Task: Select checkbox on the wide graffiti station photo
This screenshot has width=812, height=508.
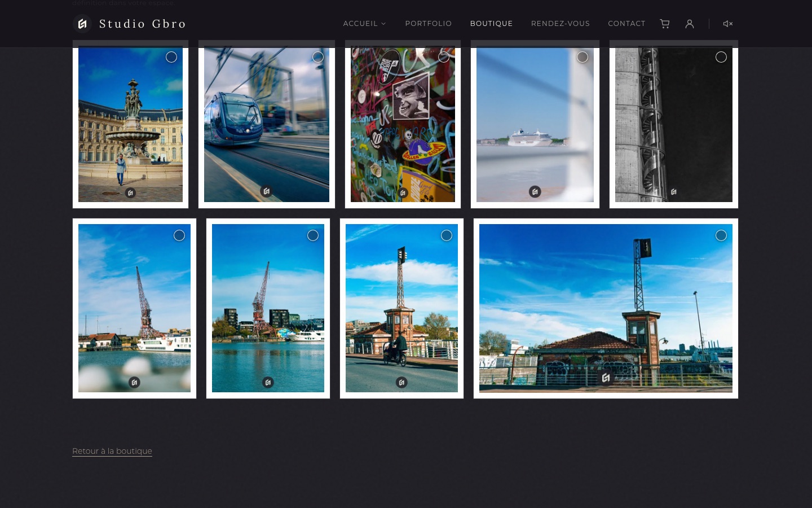Action: 721,235
